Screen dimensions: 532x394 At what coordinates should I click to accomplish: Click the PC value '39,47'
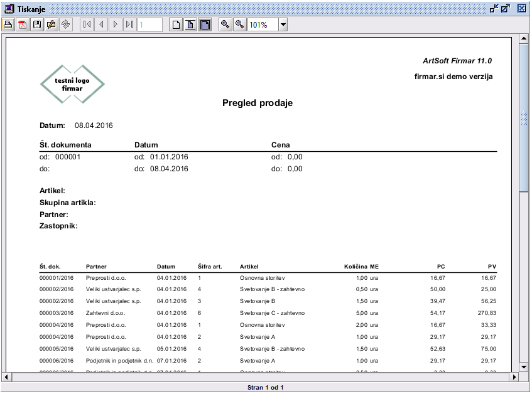pos(438,301)
